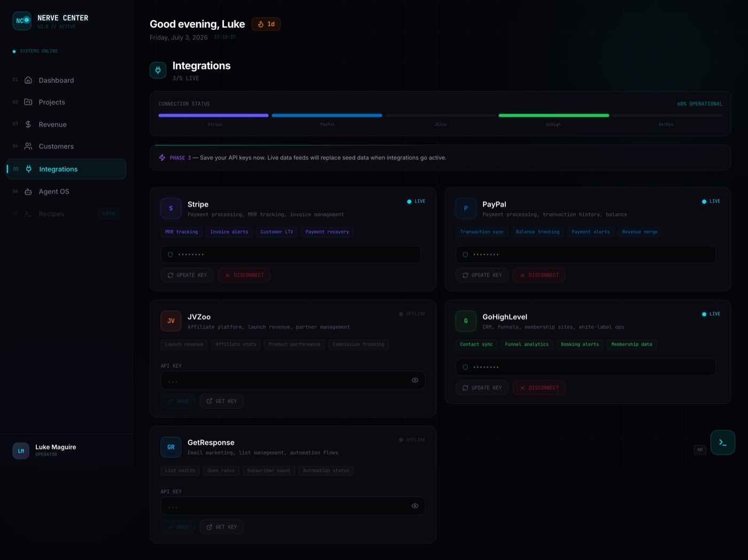The image size is (748, 560).
Task: Click Save under GetResponse API key
Action: click(x=178, y=527)
